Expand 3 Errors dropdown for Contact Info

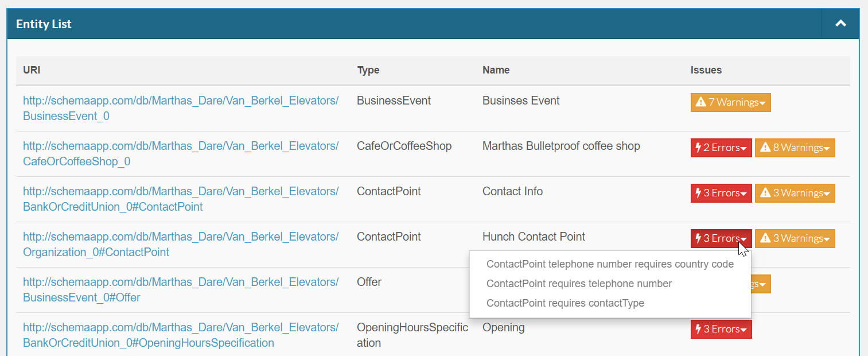721,193
